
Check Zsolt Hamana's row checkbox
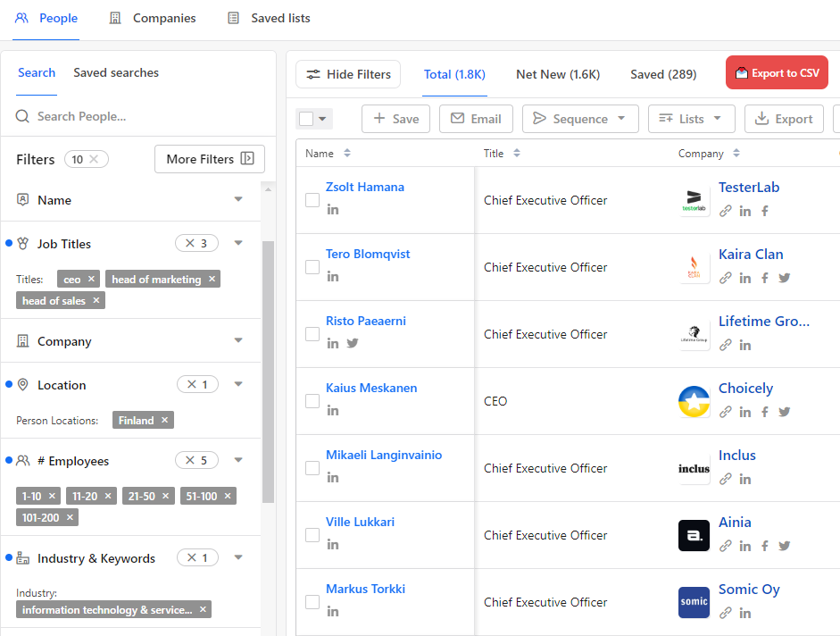312,200
